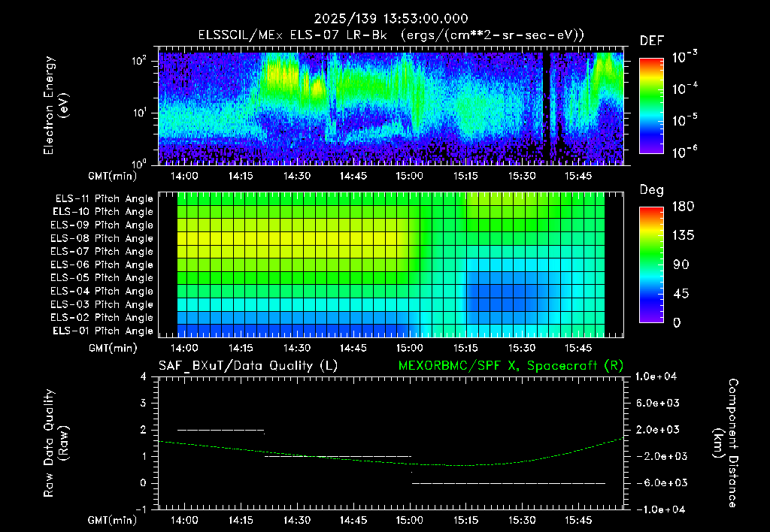Click the 10^-4 DEF scale value
770x532 pixels.
click(x=685, y=89)
